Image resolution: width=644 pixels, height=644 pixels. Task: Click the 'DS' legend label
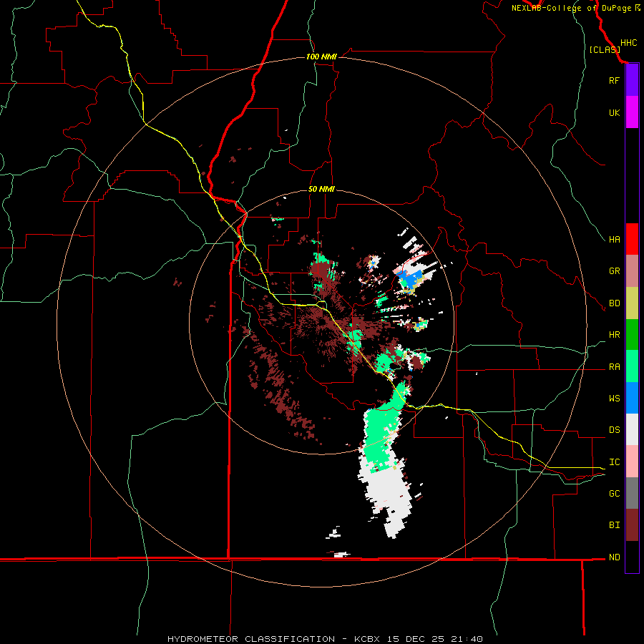[x=614, y=429]
